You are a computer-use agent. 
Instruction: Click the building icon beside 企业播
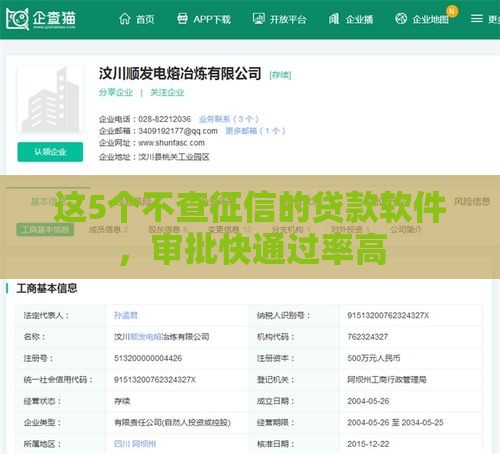pos(334,19)
